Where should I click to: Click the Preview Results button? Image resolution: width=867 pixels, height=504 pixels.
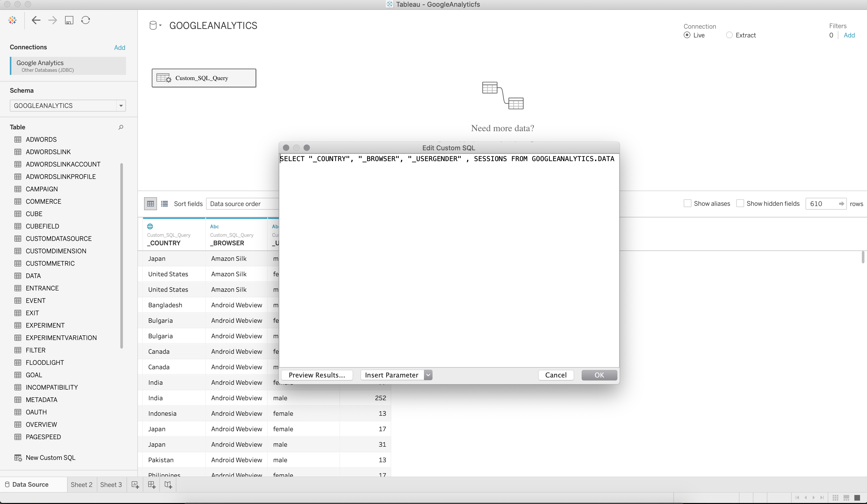[317, 375]
